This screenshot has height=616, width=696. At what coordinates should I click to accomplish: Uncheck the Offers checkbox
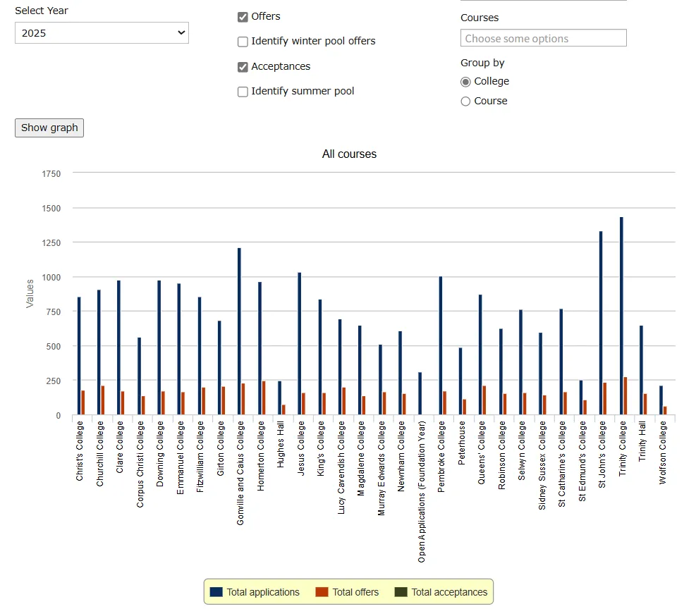point(243,17)
